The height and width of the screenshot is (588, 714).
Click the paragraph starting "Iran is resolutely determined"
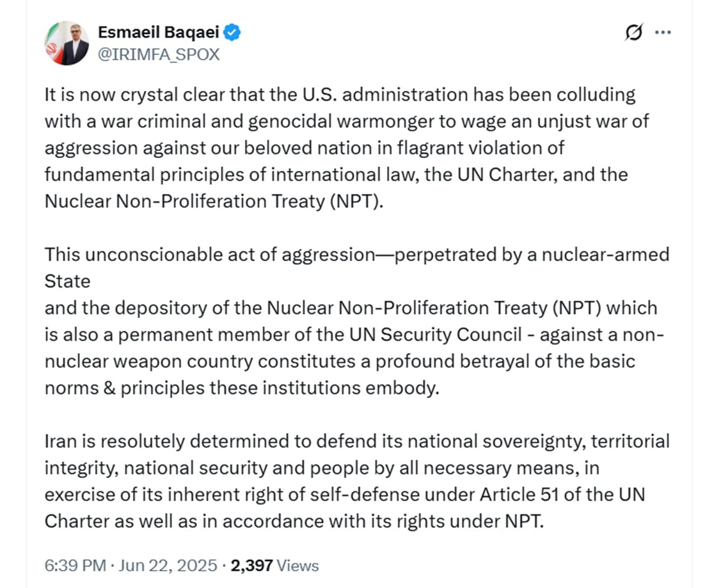(x=357, y=481)
